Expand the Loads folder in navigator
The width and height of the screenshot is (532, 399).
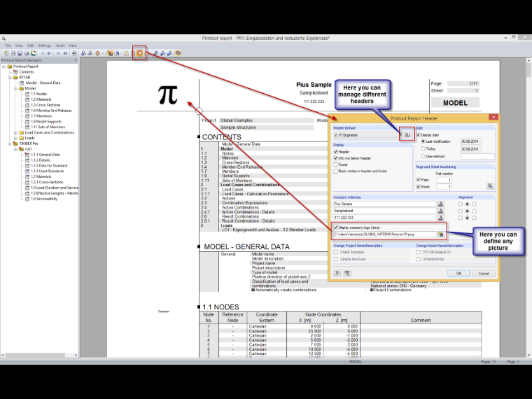[x=15, y=138]
